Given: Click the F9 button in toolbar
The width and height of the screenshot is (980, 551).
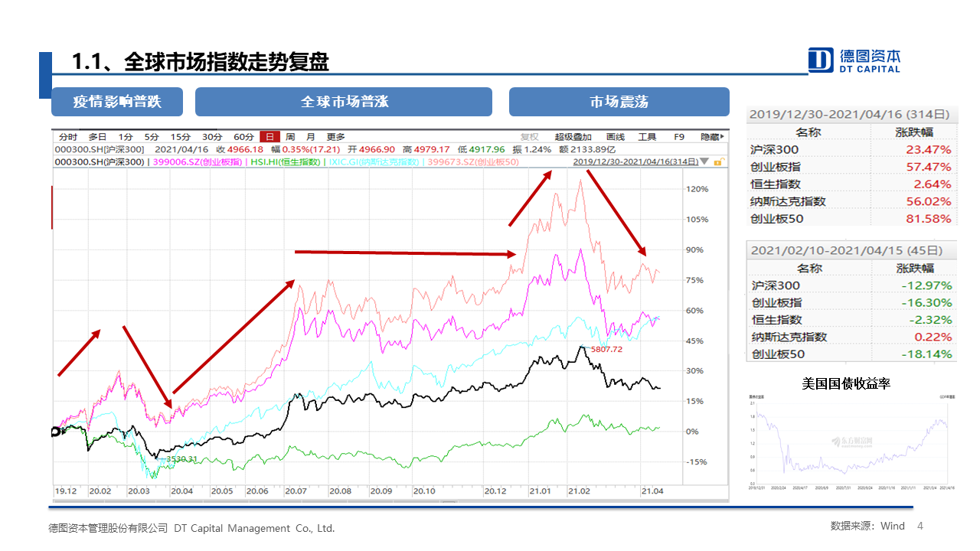Looking at the screenshot, I should click(678, 137).
